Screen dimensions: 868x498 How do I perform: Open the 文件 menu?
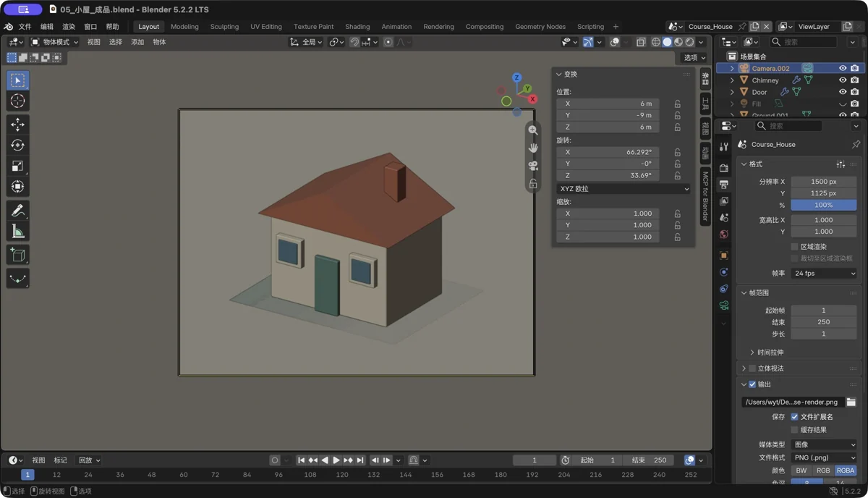[x=25, y=27]
